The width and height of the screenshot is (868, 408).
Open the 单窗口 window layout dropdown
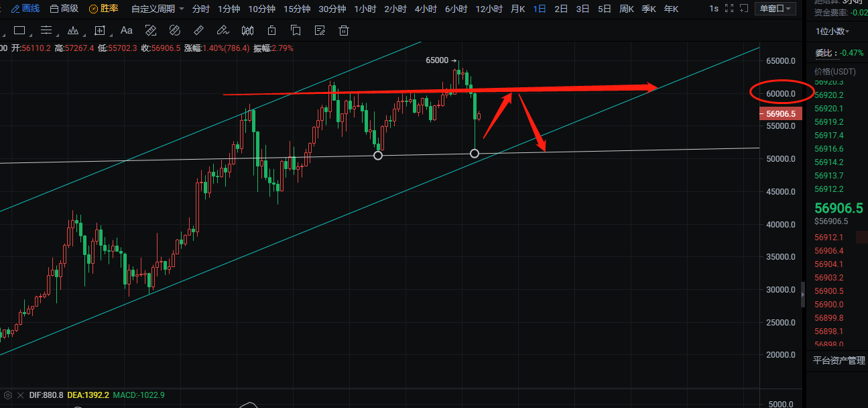point(776,9)
